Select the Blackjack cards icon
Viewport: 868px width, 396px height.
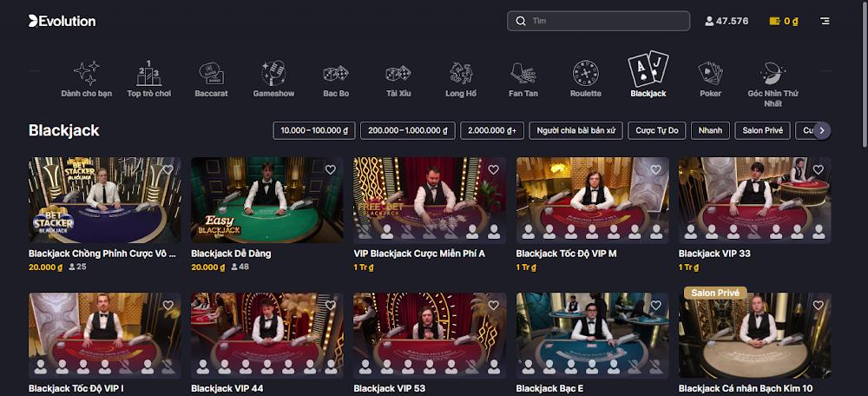648,69
